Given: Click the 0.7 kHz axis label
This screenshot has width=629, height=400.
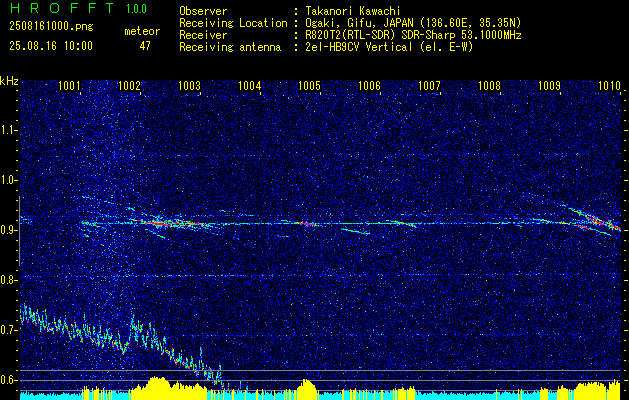Looking at the screenshot, I should pos(8,330).
